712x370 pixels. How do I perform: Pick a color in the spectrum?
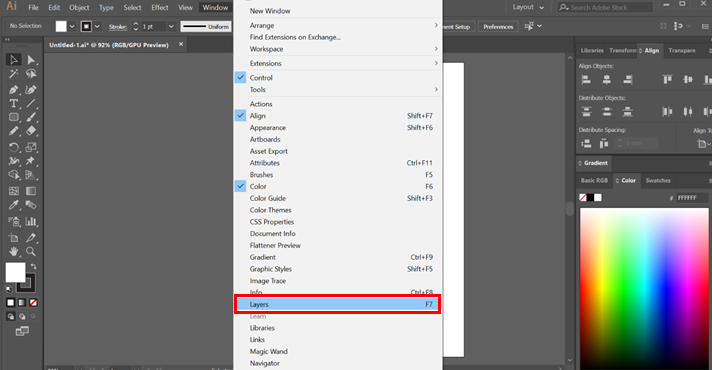point(644,289)
